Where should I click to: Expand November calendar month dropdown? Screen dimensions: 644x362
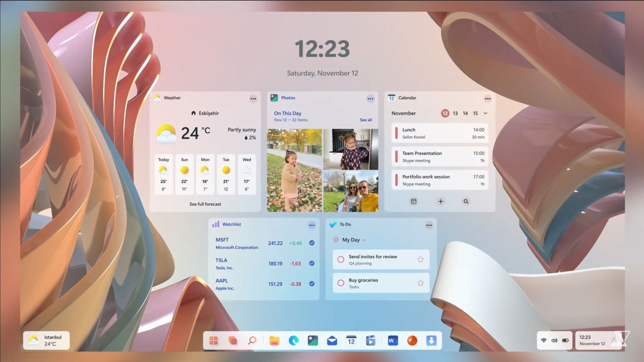tap(485, 113)
